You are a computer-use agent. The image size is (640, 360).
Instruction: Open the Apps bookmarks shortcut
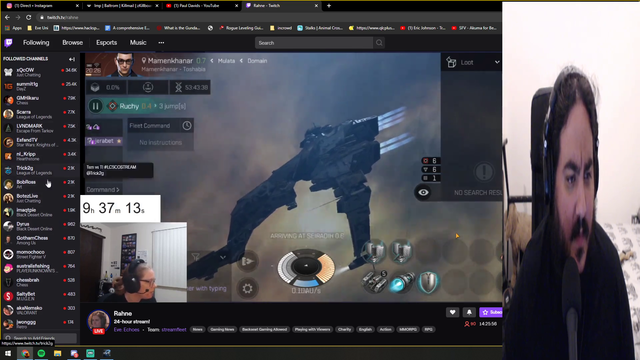coord(13,28)
